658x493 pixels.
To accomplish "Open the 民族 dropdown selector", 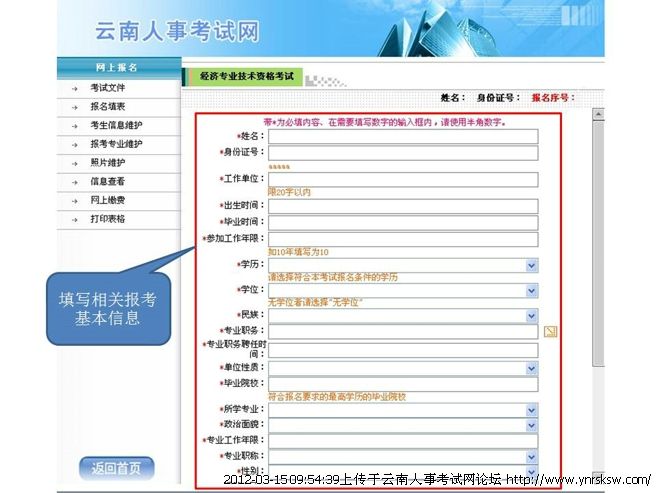I will [531, 315].
